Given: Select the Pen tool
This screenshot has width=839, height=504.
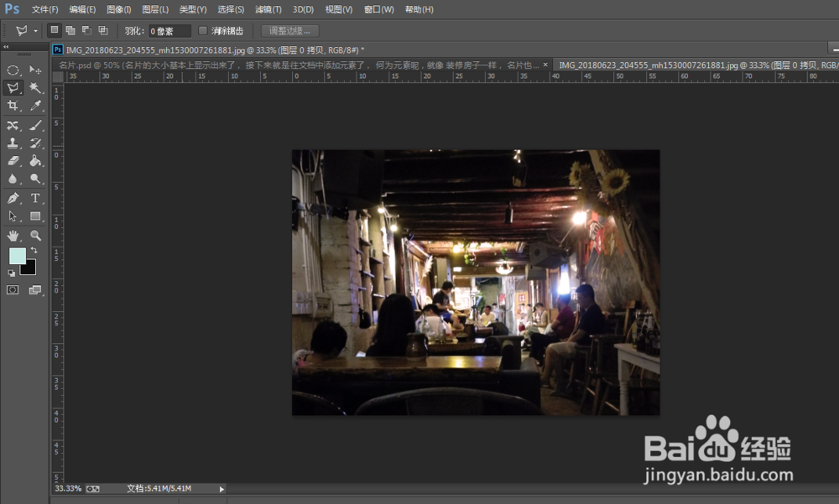Looking at the screenshot, I should [13, 199].
